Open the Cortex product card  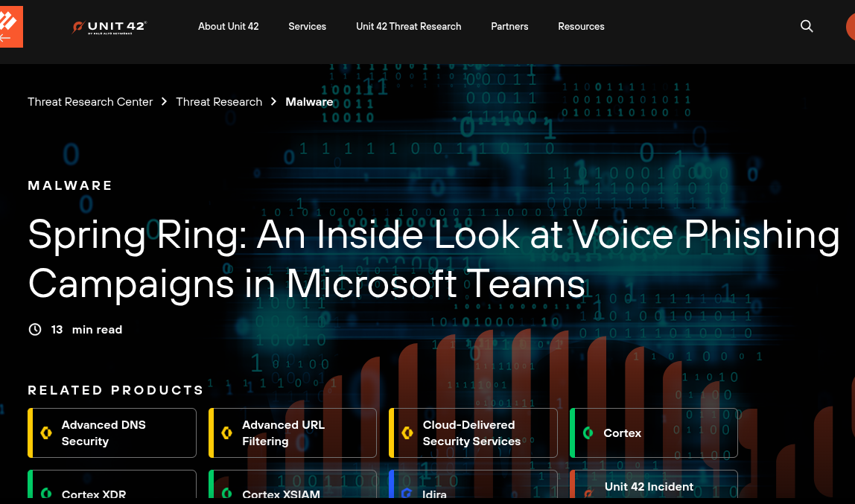[653, 433]
